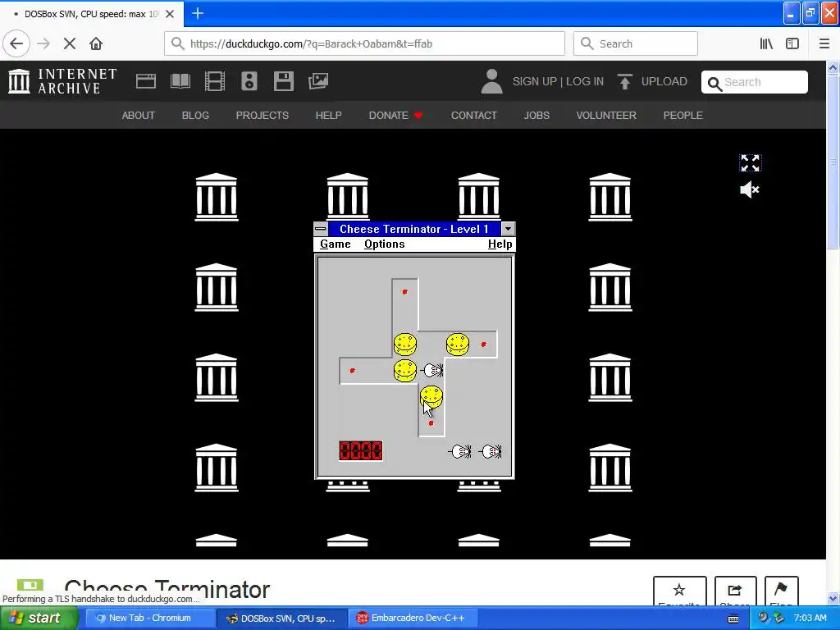The width and height of the screenshot is (840, 630).
Task: Open the BLOG nav item
Action: point(195,115)
